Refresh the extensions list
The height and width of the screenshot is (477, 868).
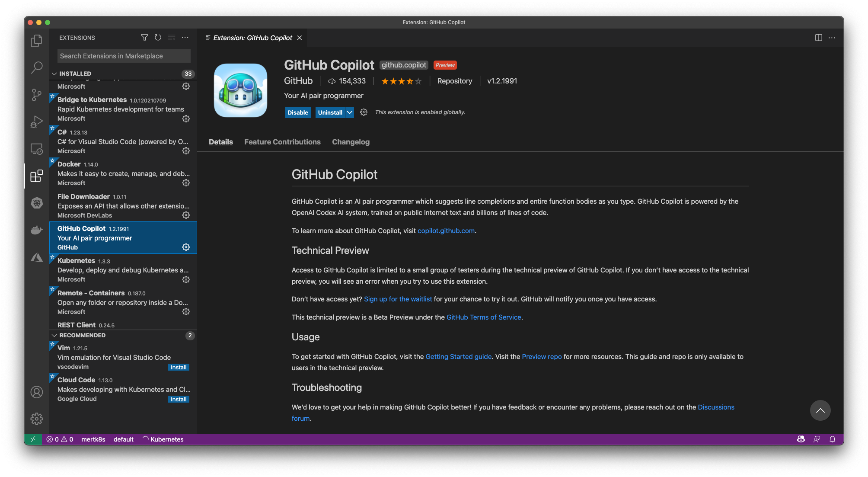point(158,38)
